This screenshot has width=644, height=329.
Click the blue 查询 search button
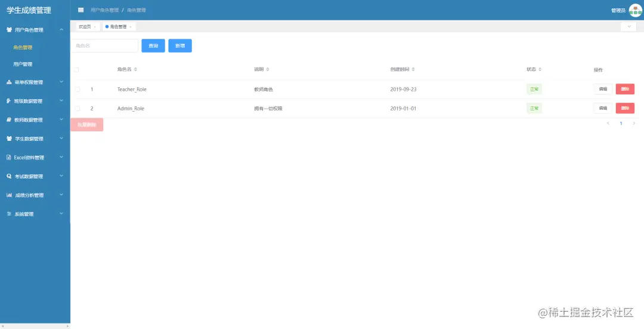[x=153, y=45]
